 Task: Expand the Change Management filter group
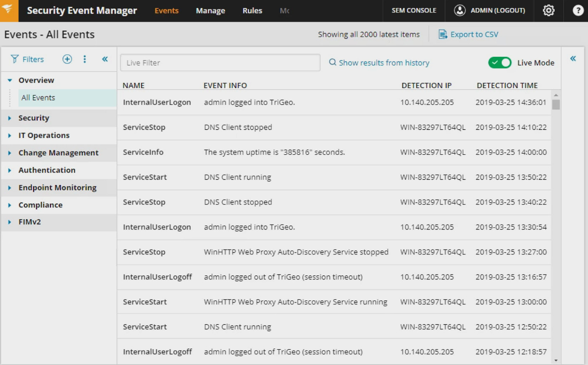(10, 153)
